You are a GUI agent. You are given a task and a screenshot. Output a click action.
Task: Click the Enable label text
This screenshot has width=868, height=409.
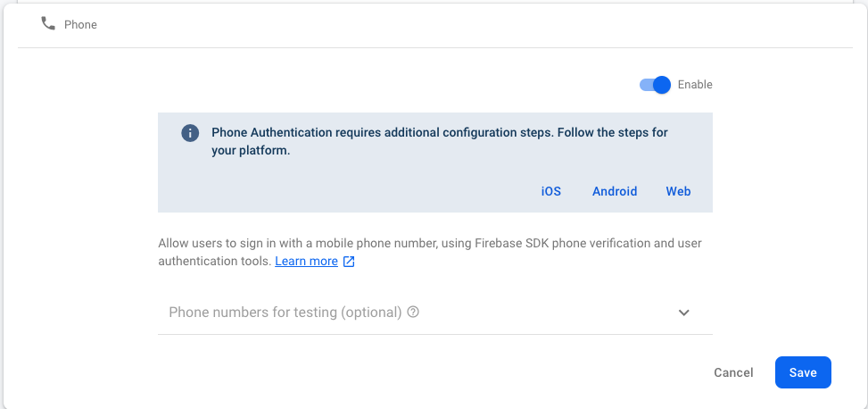(x=695, y=85)
